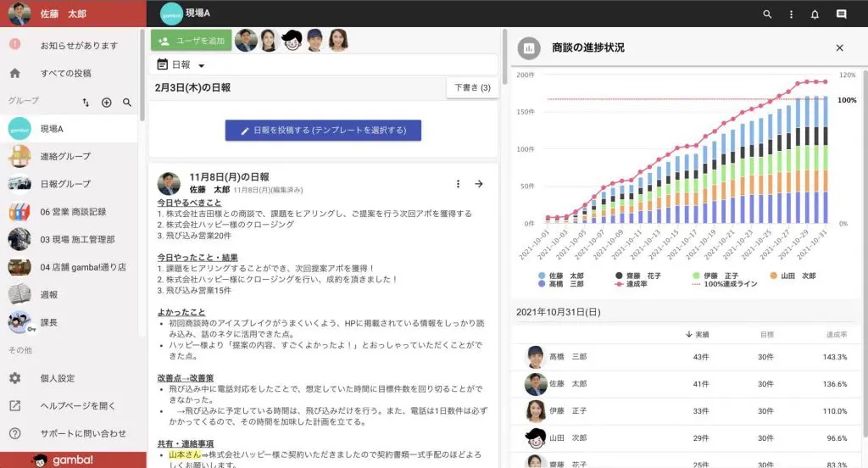
Task: Sort table by 実績 column
Action: click(x=697, y=335)
